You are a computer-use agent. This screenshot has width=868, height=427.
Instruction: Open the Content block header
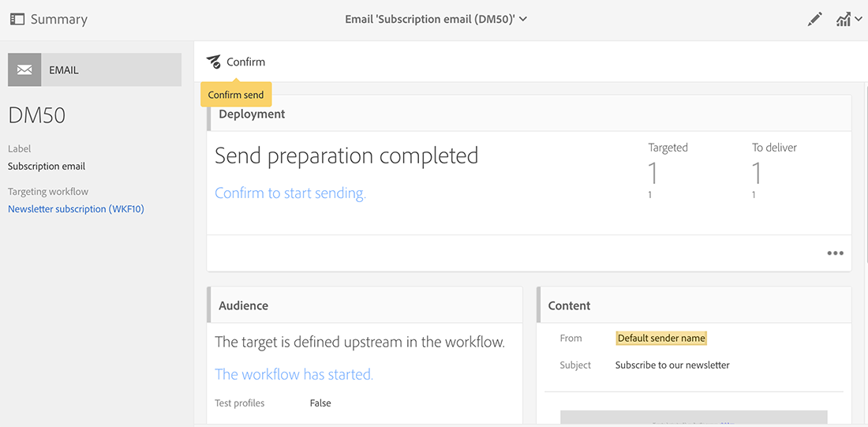pos(569,305)
